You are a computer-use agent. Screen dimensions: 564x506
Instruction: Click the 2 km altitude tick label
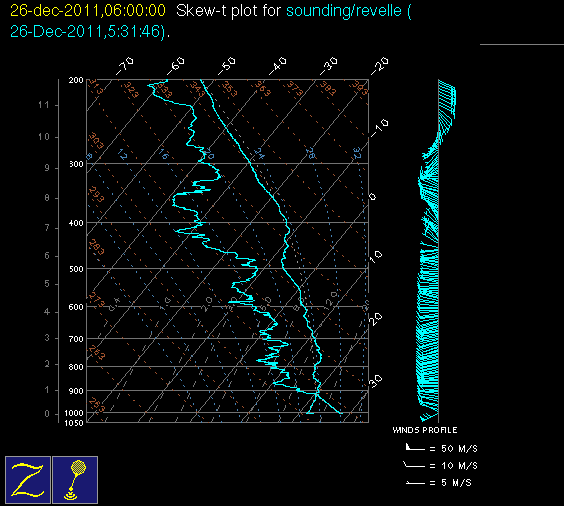pyautogui.click(x=47, y=364)
